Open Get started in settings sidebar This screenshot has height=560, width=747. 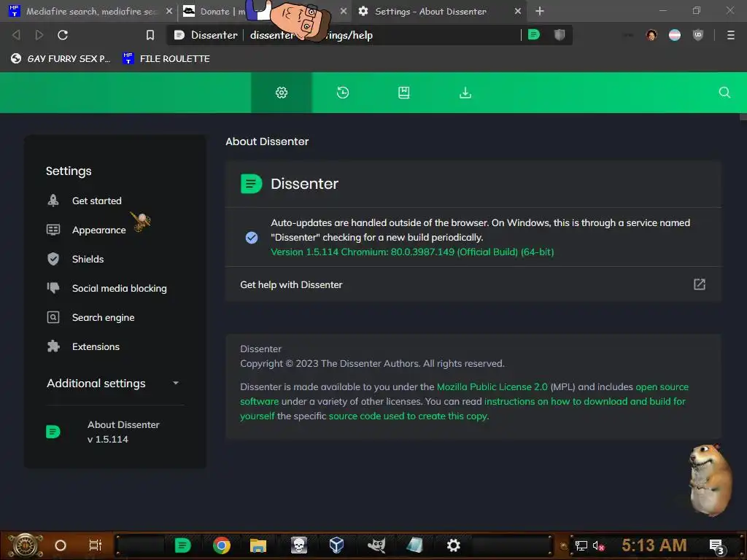coord(97,201)
